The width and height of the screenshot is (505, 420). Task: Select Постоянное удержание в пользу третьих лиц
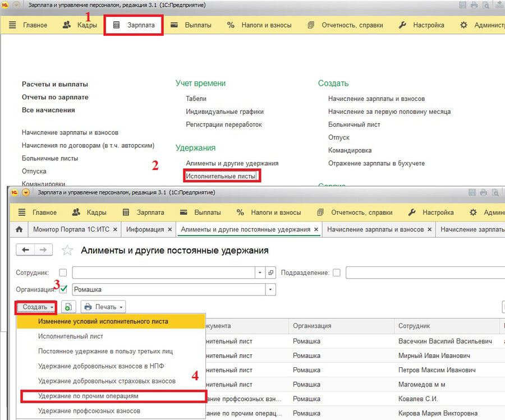click(111, 351)
